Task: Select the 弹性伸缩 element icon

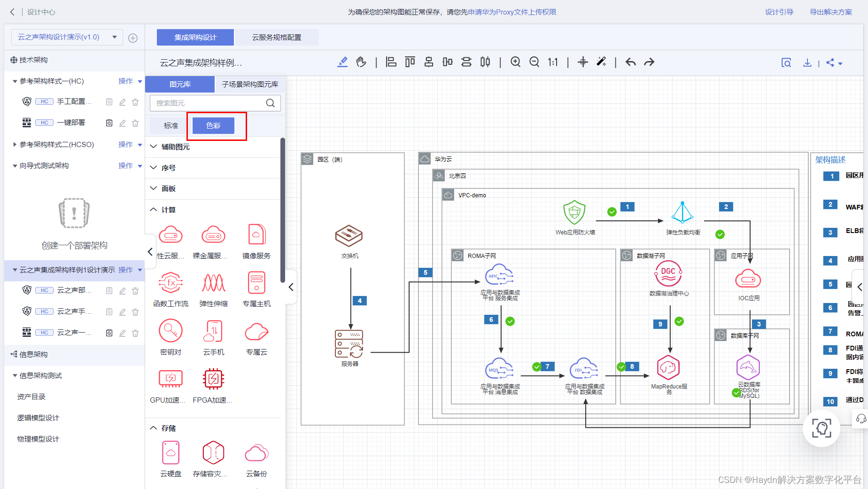Action: 214,283
